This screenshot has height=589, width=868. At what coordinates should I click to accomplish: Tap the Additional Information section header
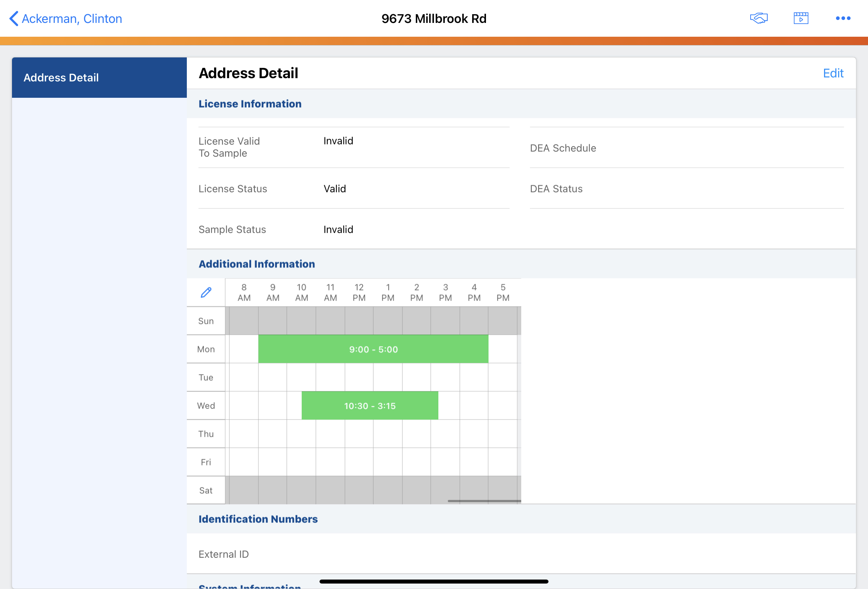pos(257,264)
